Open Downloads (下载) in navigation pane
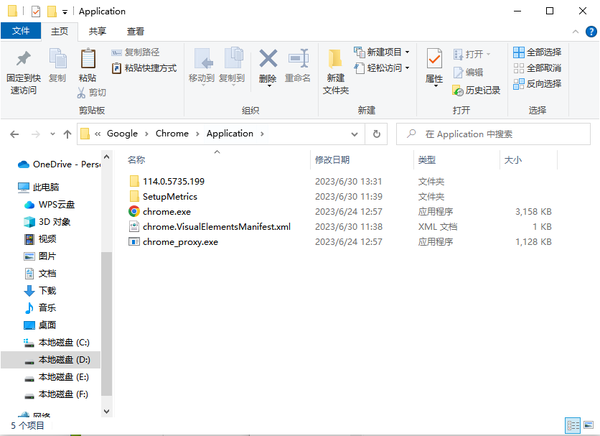The height and width of the screenshot is (436, 600). tap(40, 291)
